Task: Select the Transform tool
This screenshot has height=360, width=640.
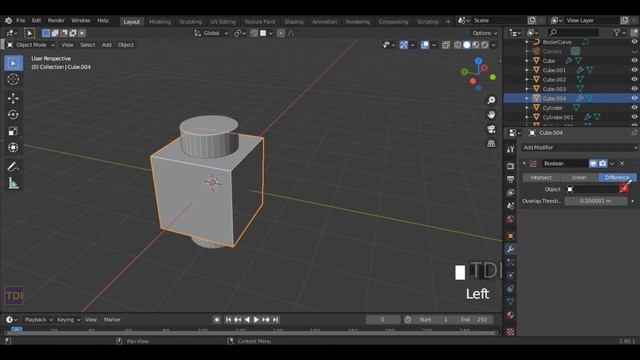Action: [13, 147]
